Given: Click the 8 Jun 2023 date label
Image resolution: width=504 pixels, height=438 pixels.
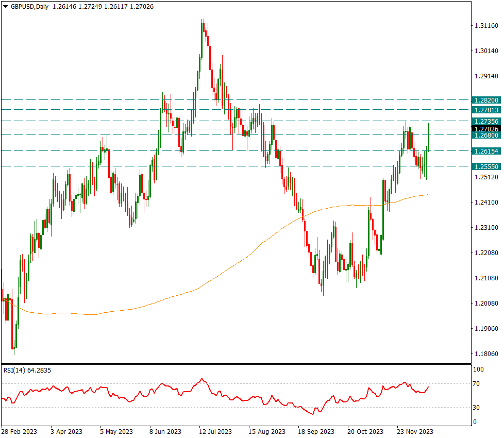Looking at the screenshot, I should pos(165,432).
